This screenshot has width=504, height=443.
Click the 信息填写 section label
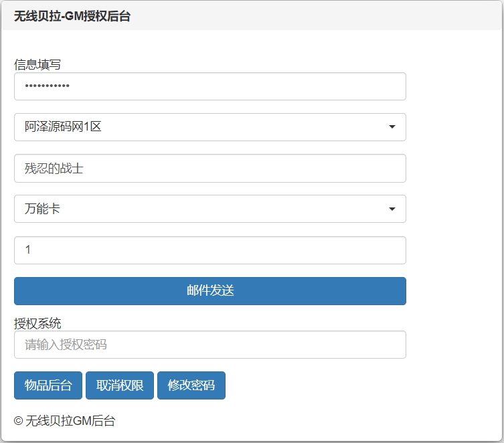click(37, 64)
